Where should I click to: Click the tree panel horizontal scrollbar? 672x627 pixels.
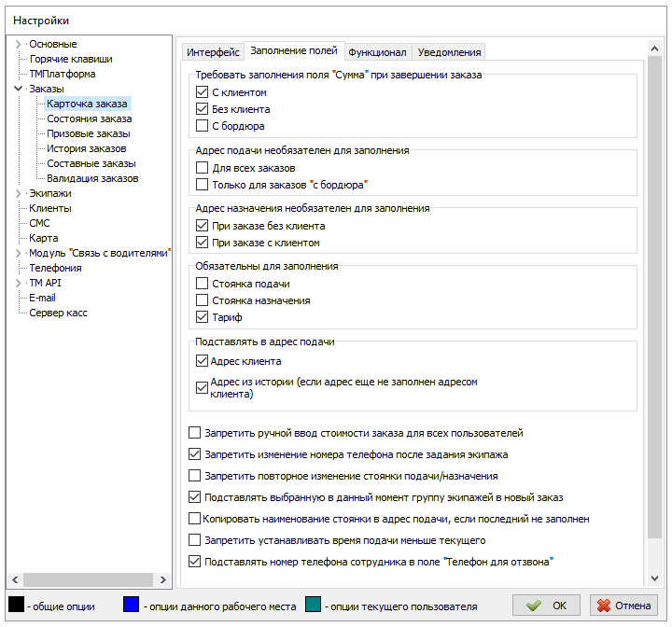(x=84, y=579)
